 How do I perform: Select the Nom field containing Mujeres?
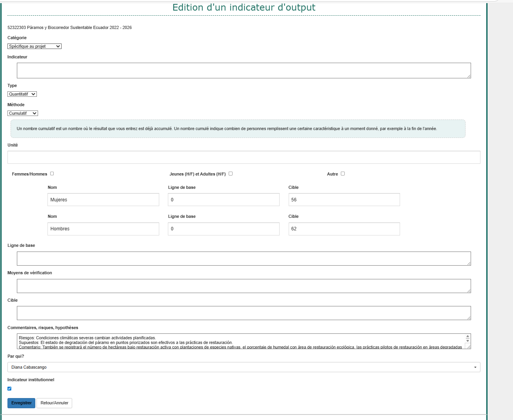coord(103,199)
